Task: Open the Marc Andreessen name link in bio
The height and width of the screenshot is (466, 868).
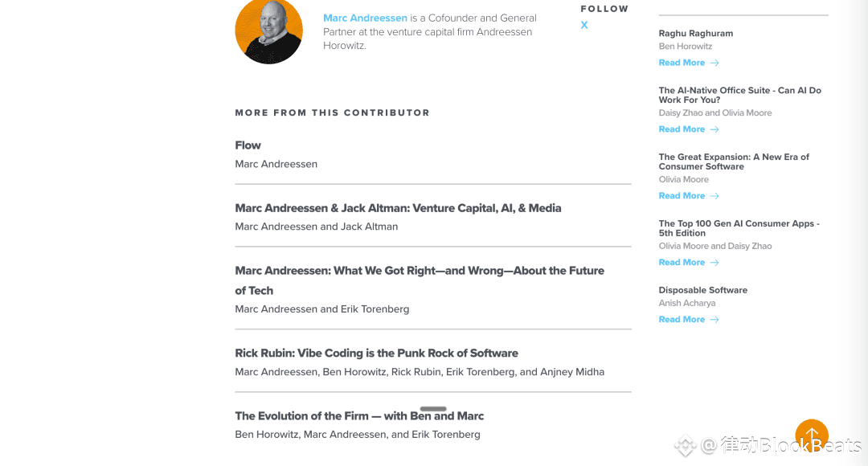Action: tap(365, 18)
